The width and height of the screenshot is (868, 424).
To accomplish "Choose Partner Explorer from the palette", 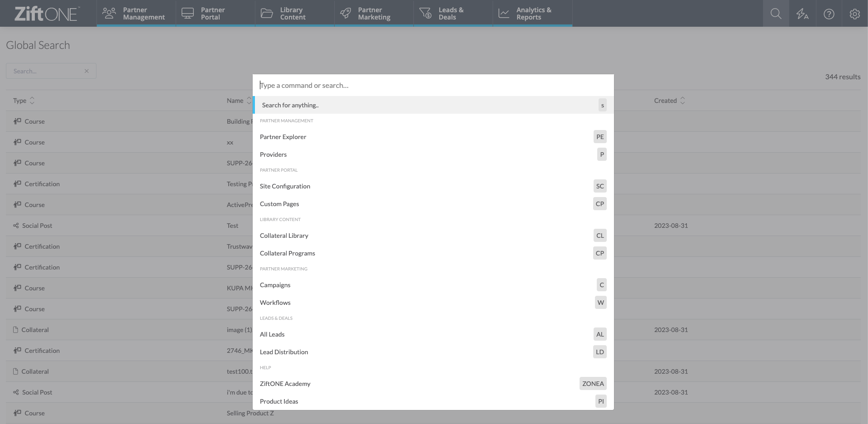I will point(433,137).
